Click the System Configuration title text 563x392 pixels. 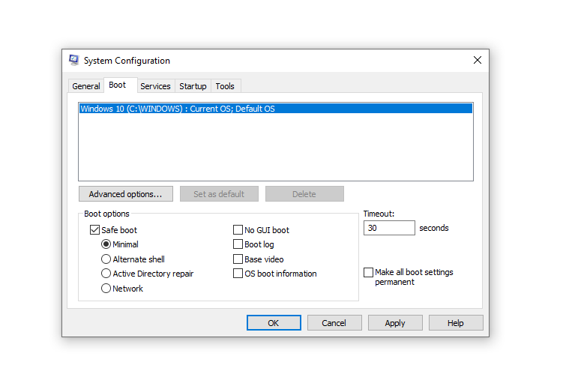click(127, 61)
